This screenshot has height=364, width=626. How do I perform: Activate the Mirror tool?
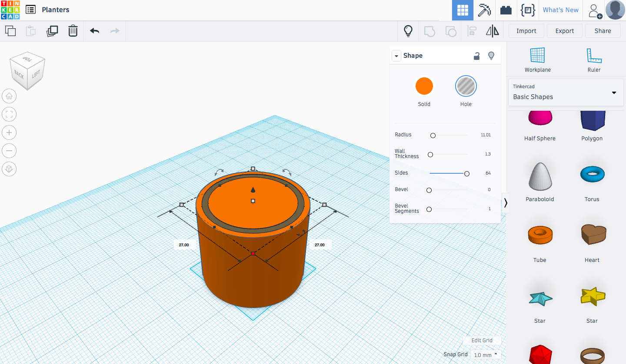click(493, 31)
